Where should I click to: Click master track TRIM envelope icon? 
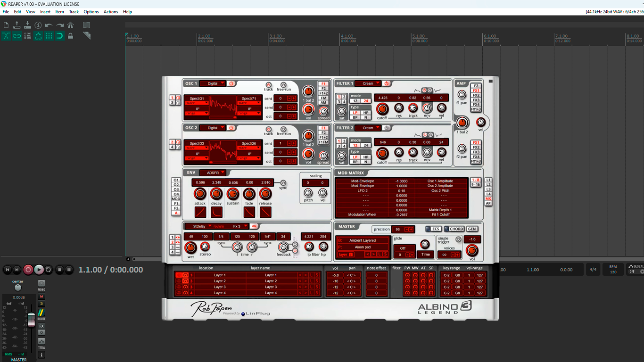point(41,341)
